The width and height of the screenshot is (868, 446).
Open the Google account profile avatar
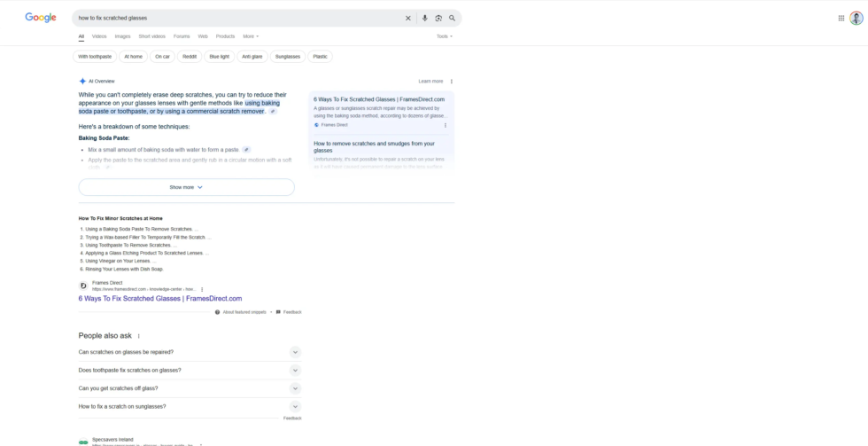[x=856, y=19]
